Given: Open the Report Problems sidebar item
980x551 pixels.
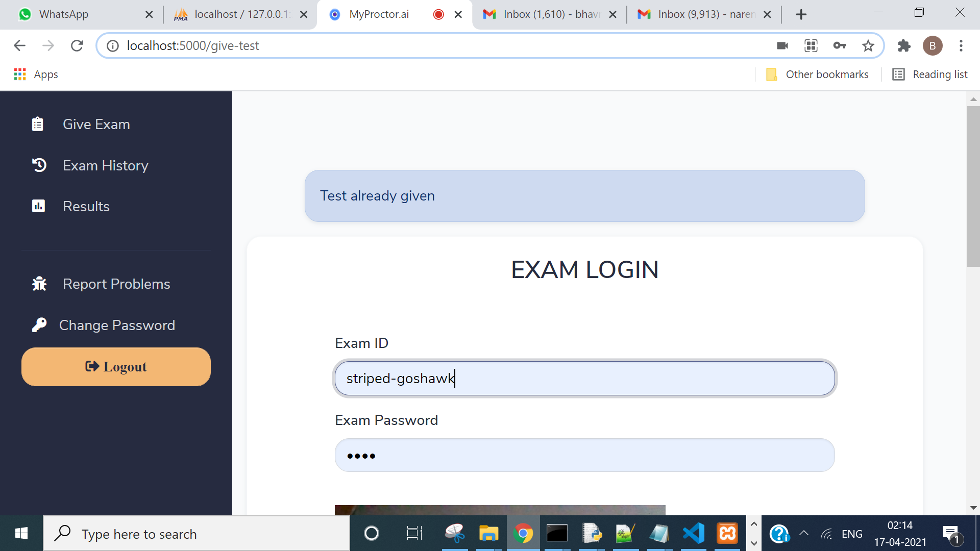Looking at the screenshot, I should [x=116, y=284].
